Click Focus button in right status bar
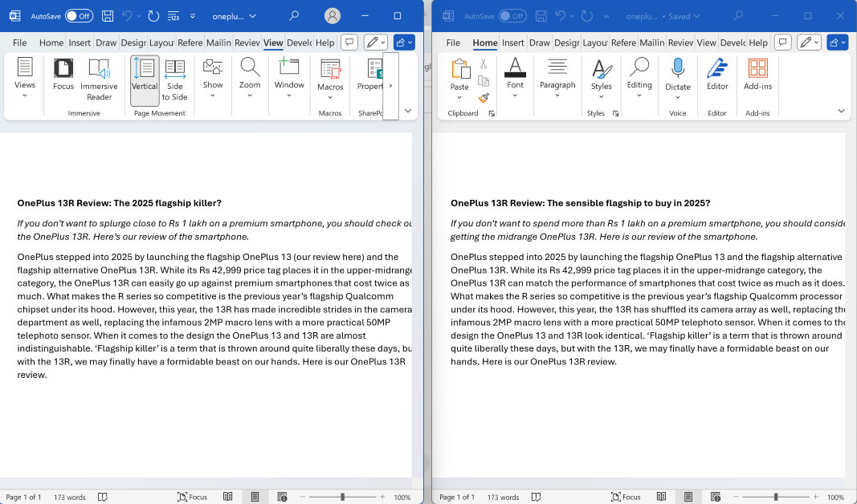This screenshot has width=857, height=504. click(626, 497)
